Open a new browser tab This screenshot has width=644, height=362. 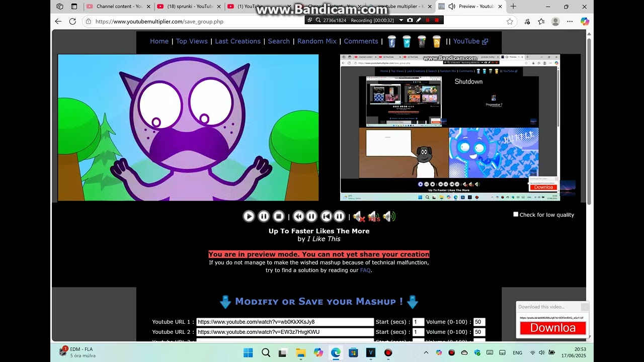[x=513, y=7]
